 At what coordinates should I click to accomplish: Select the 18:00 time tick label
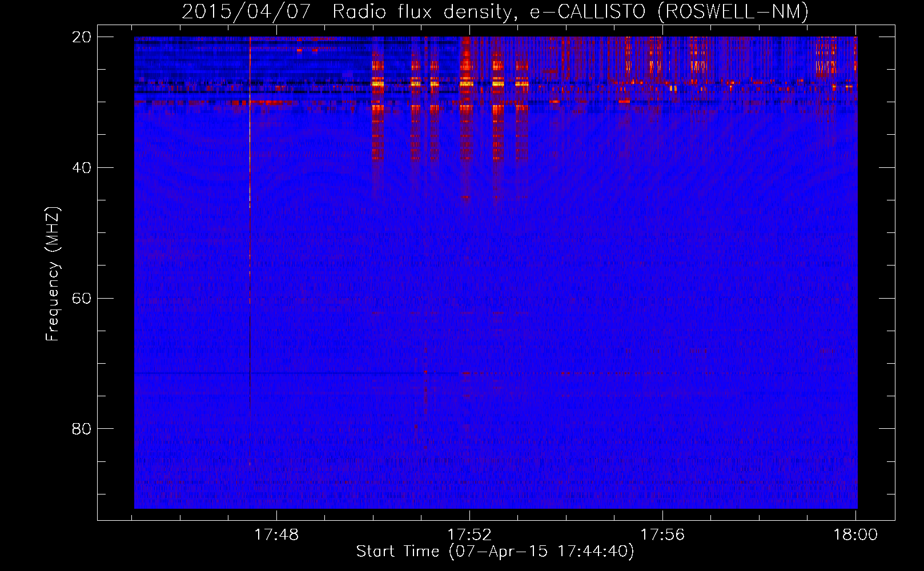pyautogui.click(x=855, y=535)
